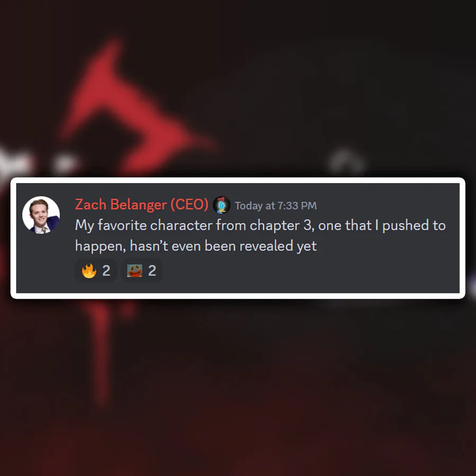Click the blurred grey shape upper right

346,162
